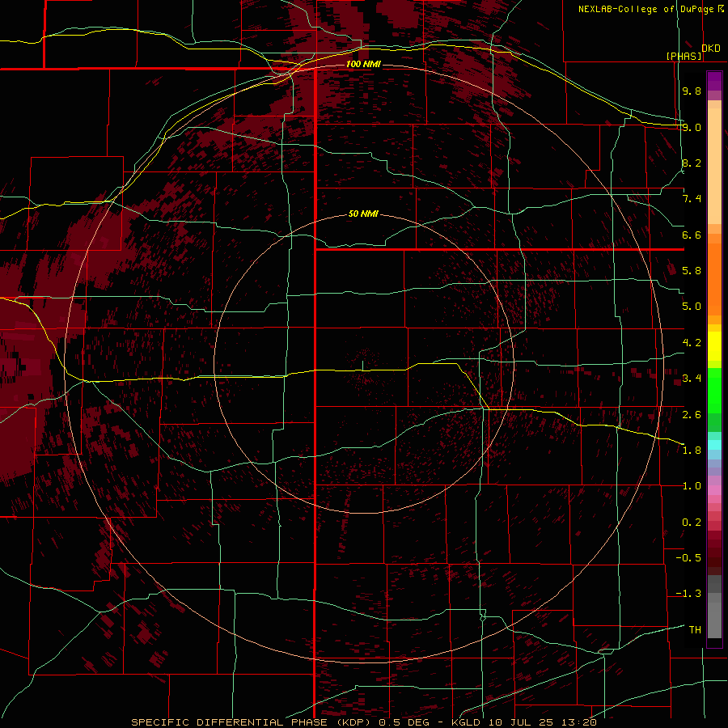Click the -0.5 scale value
Screen dimensions: 728x728
(x=688, y=558)
